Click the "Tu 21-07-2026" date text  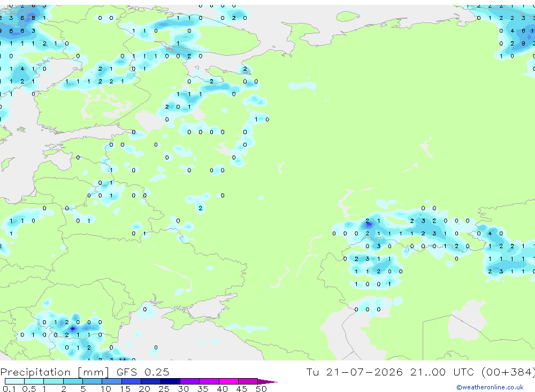tap(354, 372)
